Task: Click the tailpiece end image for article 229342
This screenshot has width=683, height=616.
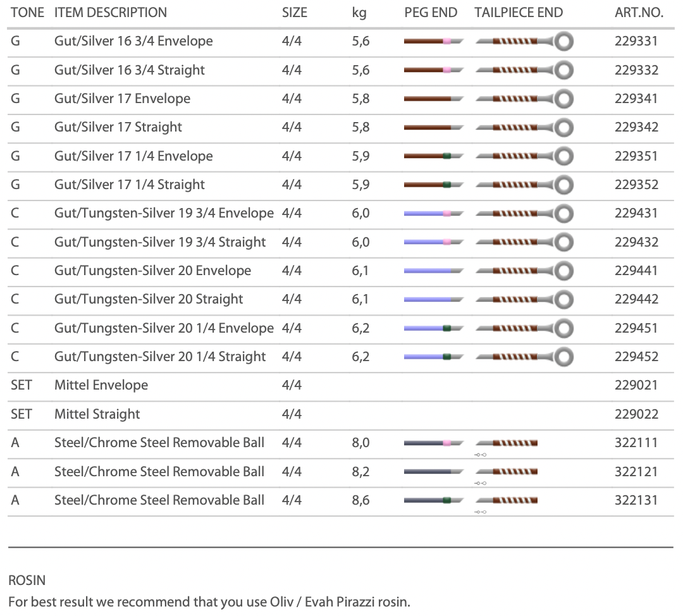Action: pos(524,128)
